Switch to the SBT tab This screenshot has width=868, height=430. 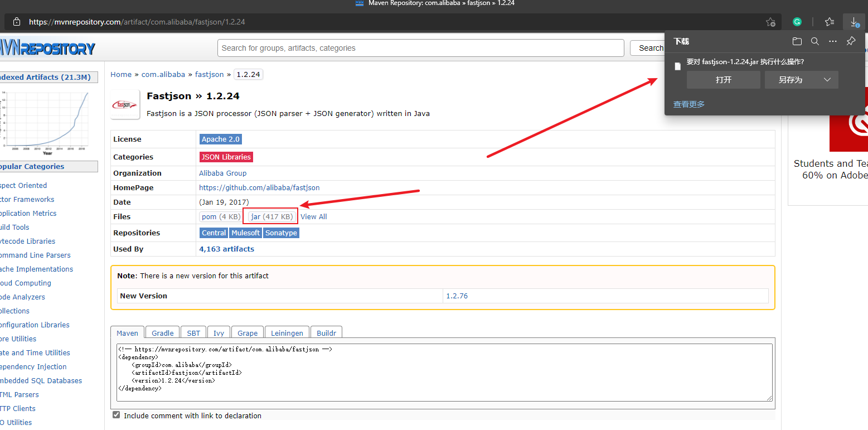[x=193, y=332]
